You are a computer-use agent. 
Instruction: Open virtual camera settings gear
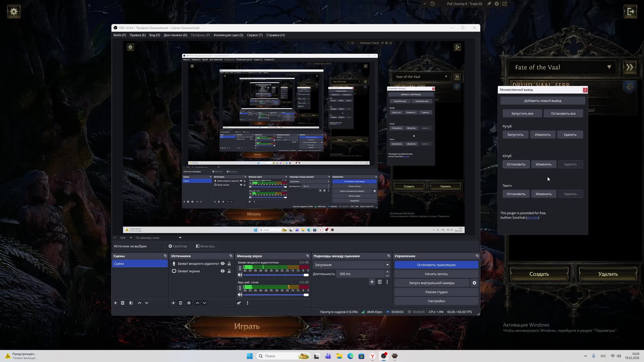[x=474, y=283]
